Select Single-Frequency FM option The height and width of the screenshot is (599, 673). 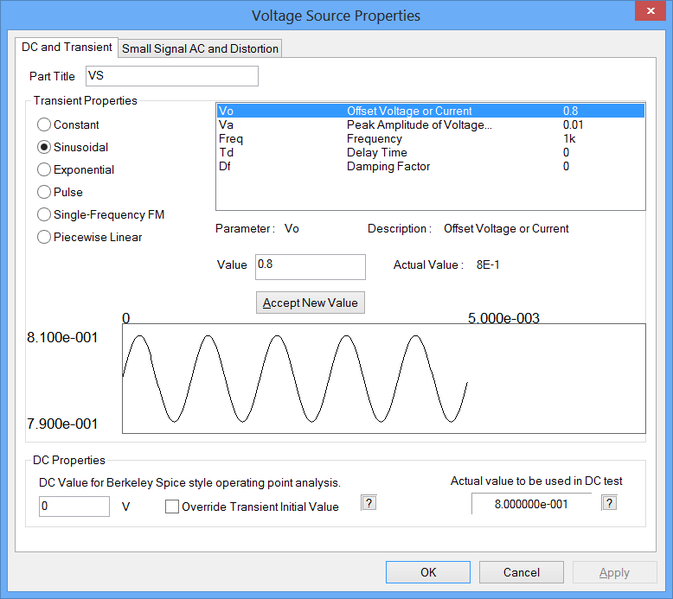coord(44,214)
